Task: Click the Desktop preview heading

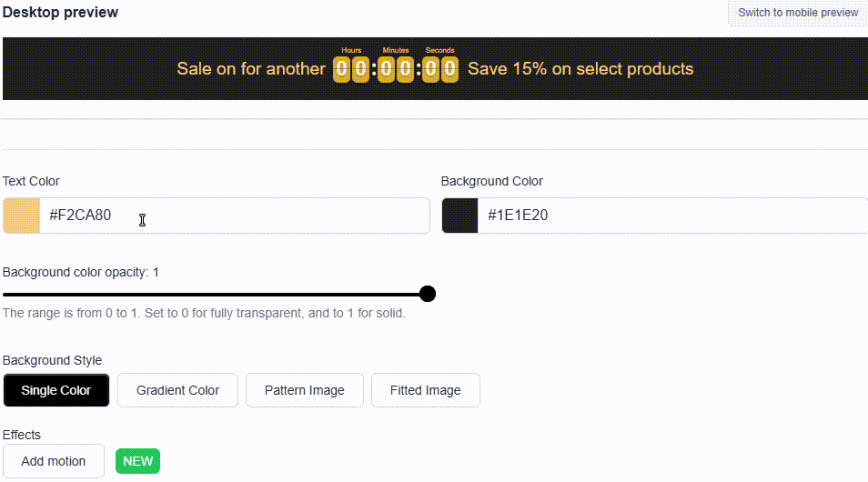Action: [x=60, y=12]
